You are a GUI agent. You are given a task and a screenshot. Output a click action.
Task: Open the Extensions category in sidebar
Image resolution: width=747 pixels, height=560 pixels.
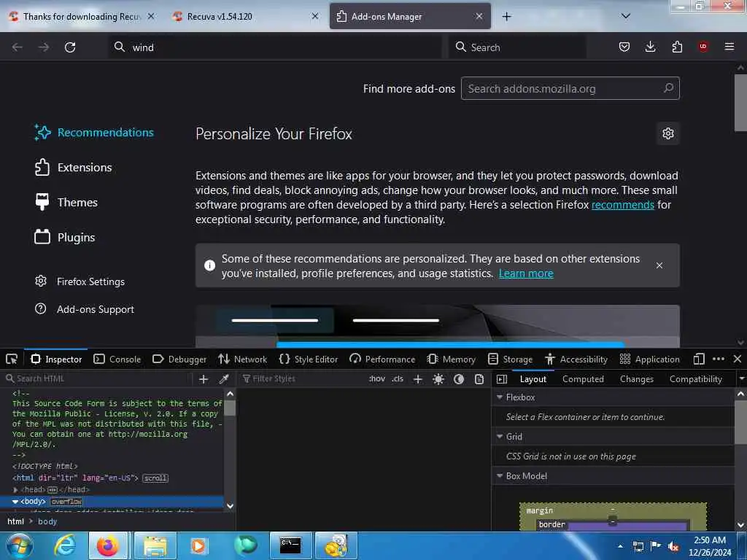pos(74,167)
